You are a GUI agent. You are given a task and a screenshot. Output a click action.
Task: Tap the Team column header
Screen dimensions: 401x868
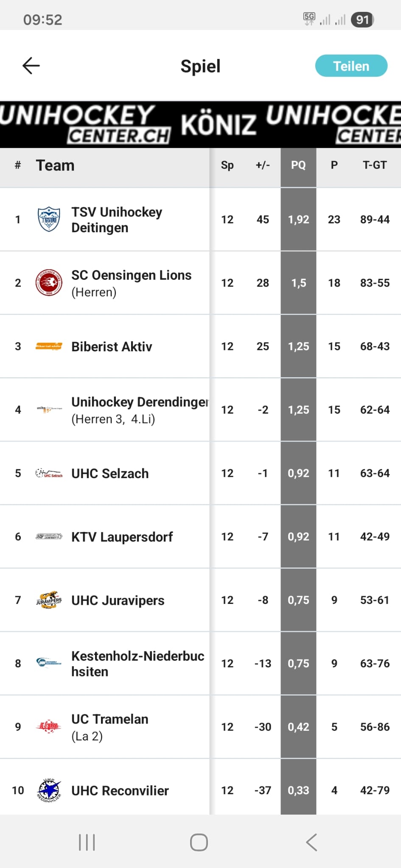tap(55, 165)
